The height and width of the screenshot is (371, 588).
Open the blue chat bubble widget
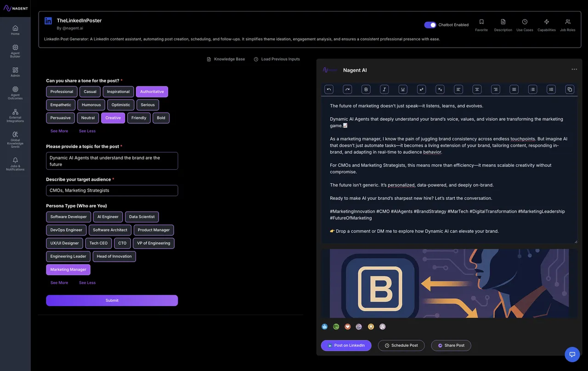coord(572,354)
